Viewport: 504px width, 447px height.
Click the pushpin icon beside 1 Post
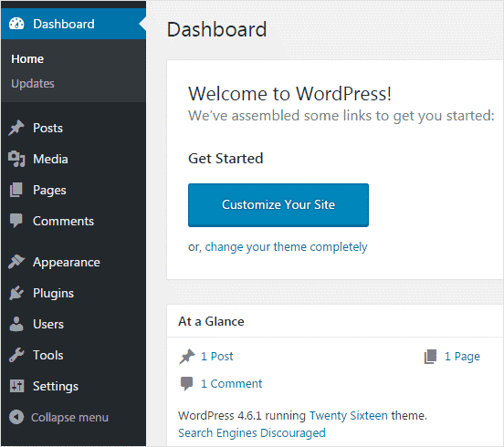[187, 357]
